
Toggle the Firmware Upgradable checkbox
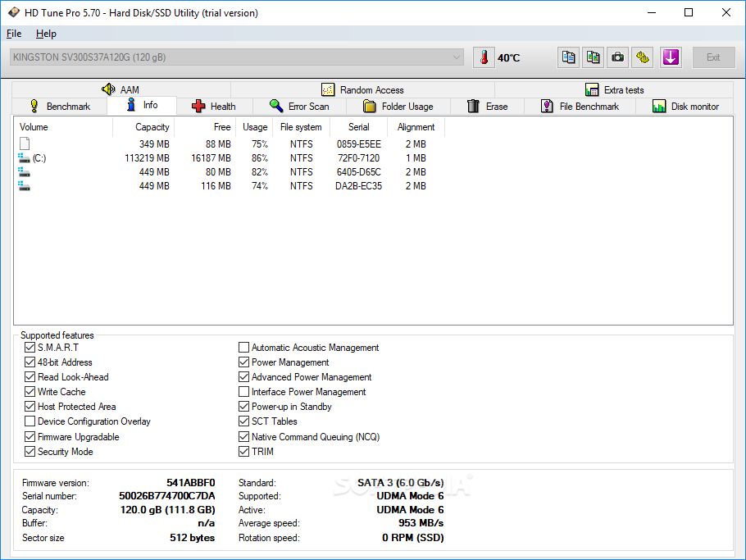30,436
